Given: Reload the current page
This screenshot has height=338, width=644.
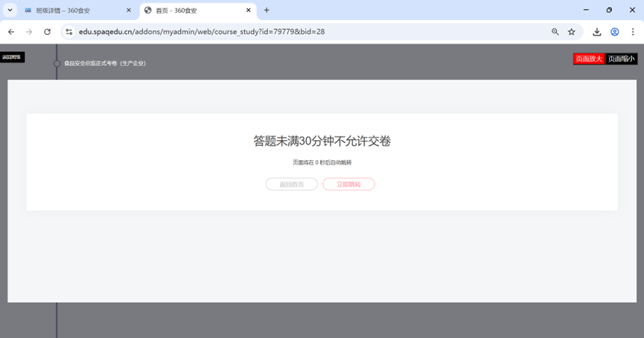Looking at the screenshot, I should click(x=48, y=32).
